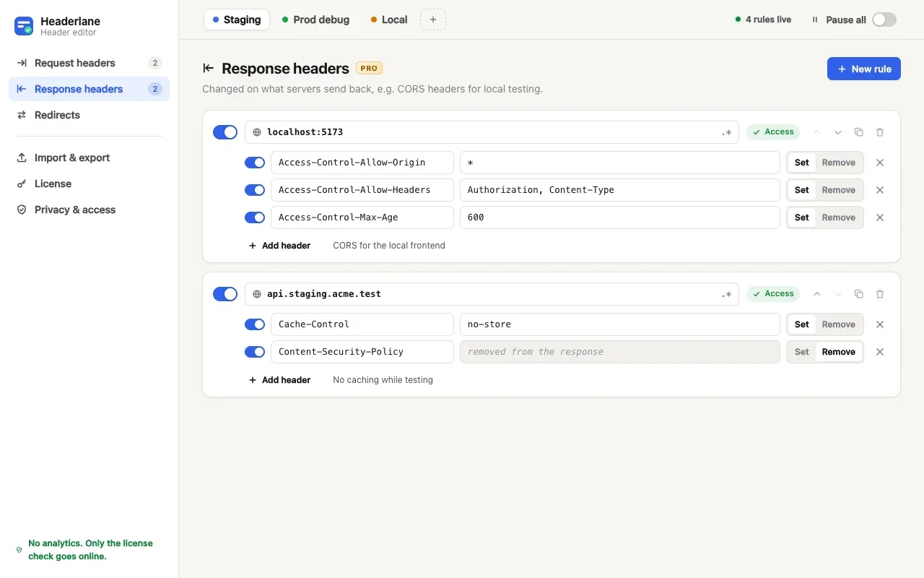Click the regex .* icon in api.staging.acme.test field

point(726,294)
